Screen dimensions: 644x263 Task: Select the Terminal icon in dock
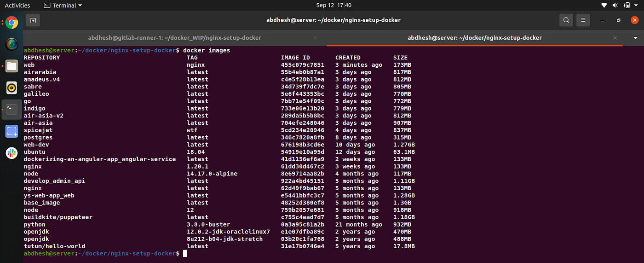[x=11, y=109]
